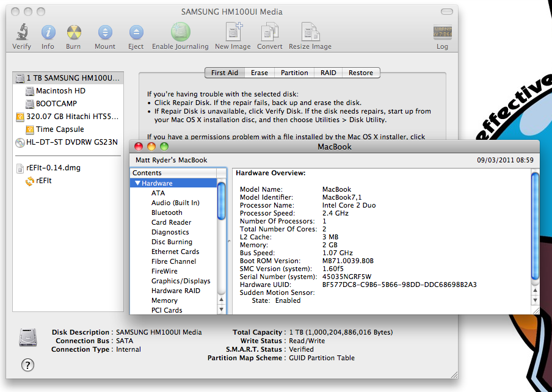Collapse the Hardware disclosure triangle
Image resolution: width=552 pixels, height=392 pixels.
[137, 183]
